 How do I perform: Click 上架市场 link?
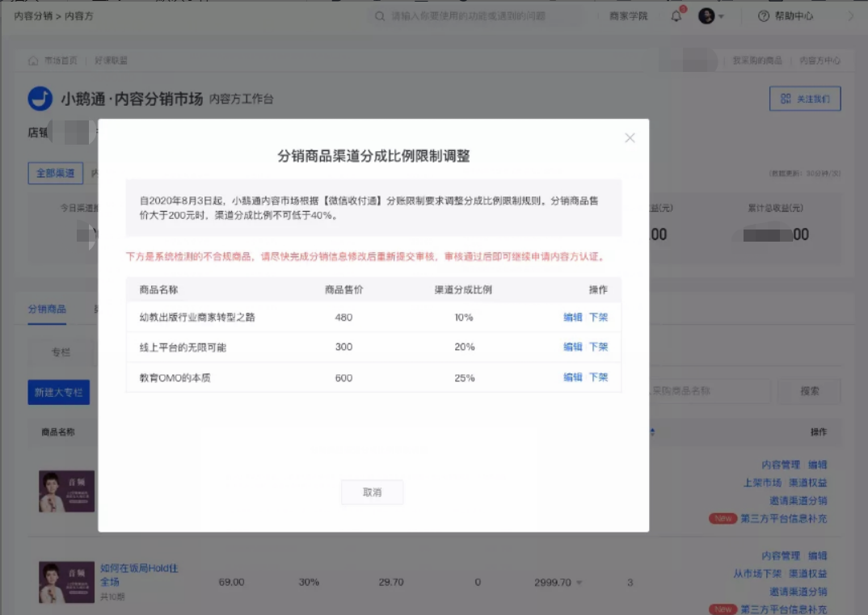coord(762,482)
